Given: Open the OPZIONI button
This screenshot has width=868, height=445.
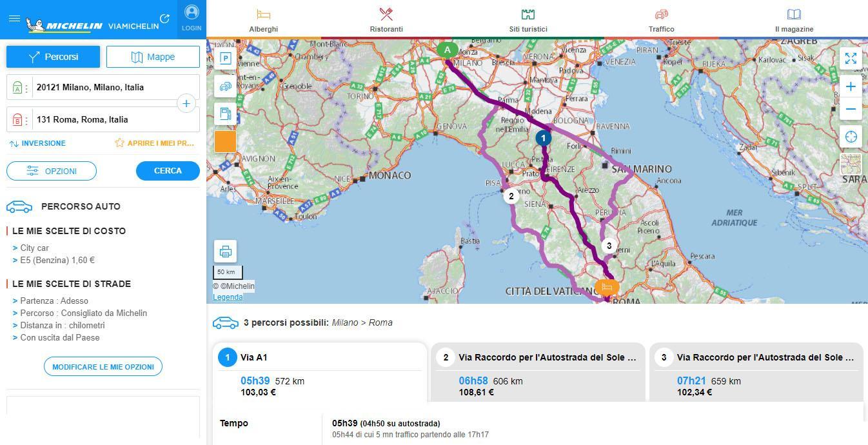Looking at the screenshot, I should coord(52,171).
